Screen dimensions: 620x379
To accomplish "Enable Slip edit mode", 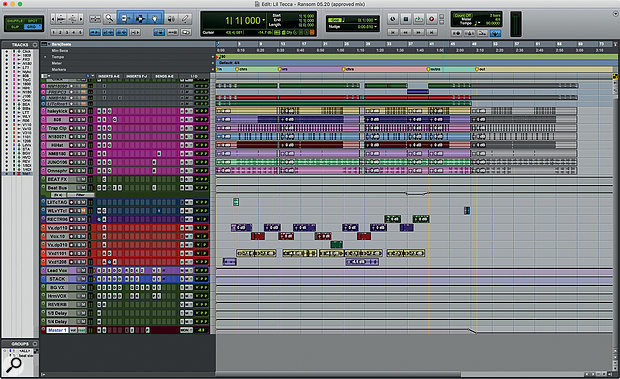I will point(14,27).
